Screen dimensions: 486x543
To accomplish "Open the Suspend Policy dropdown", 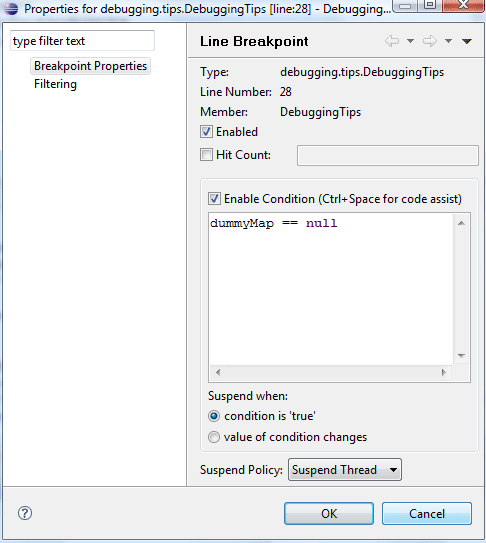I will [x=345, y=470].
